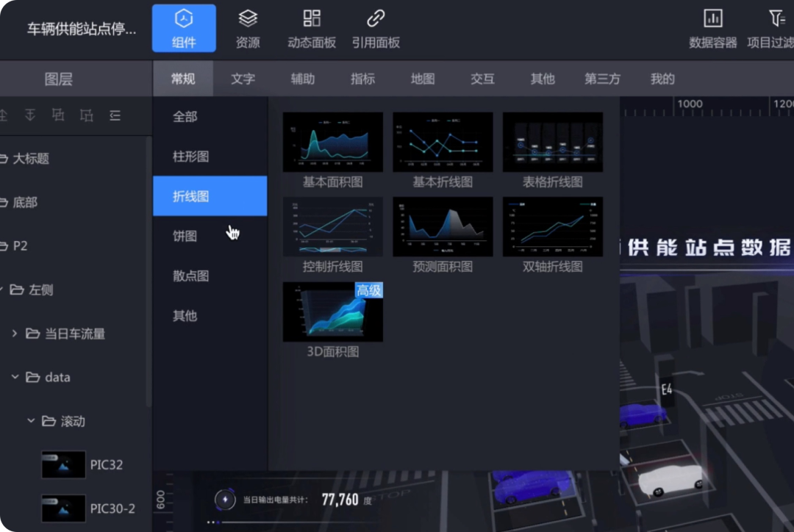The width and height of the screenshot is (794, 532).
Task: Collapse the 滚动 folder
Action: click(x=31, y=420)
